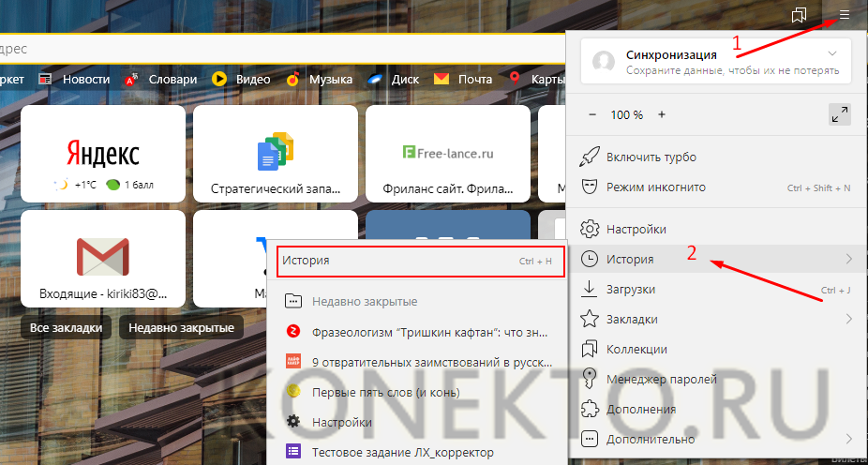Click the puzzle icon for Дополнения

(591, 410)
